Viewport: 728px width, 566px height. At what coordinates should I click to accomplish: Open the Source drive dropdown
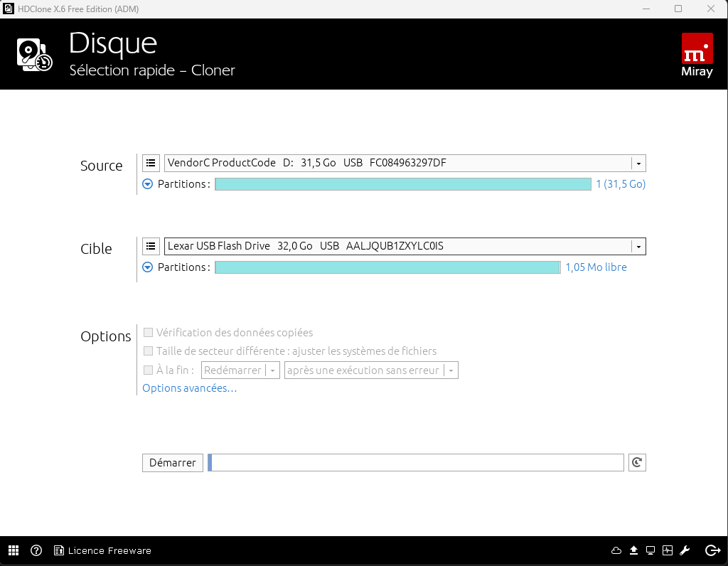tap(638, 164)
